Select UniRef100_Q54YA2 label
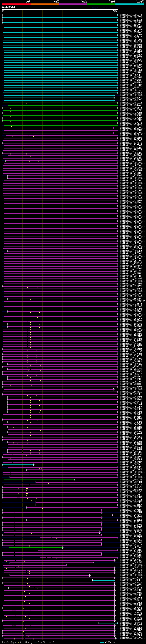 pyautogui.click(x=131, y=105)
